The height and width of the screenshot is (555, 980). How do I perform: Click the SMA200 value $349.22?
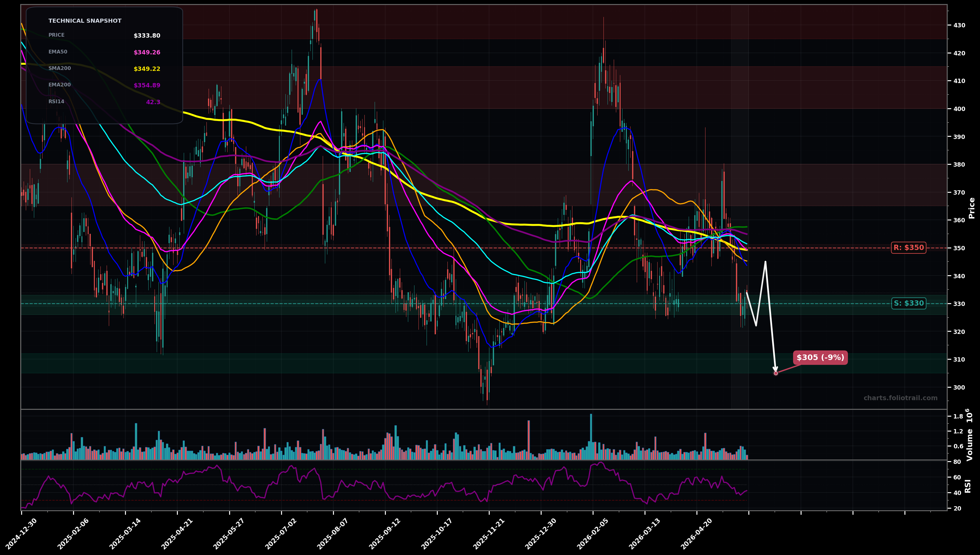pos(147,69)
